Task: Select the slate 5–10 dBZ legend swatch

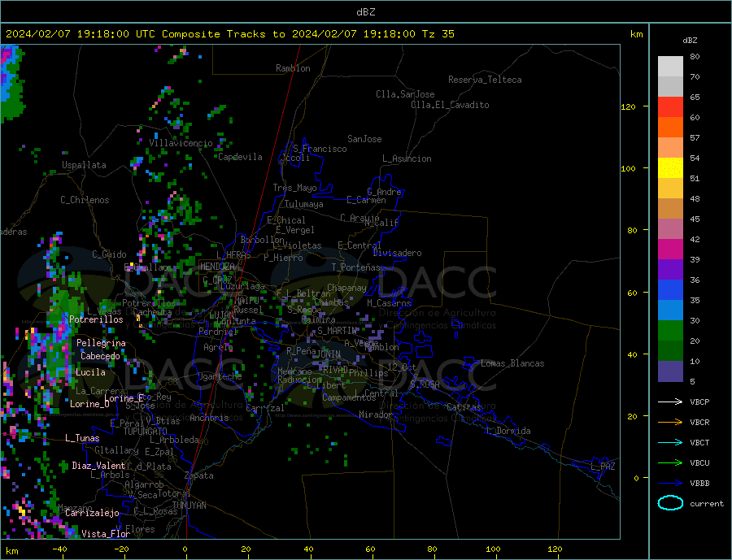Action: [670, 371]
